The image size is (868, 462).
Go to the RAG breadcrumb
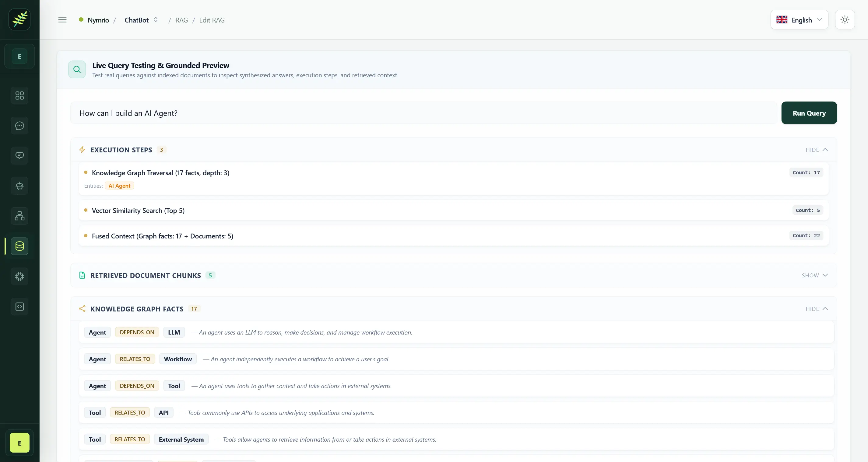point(182,20)
